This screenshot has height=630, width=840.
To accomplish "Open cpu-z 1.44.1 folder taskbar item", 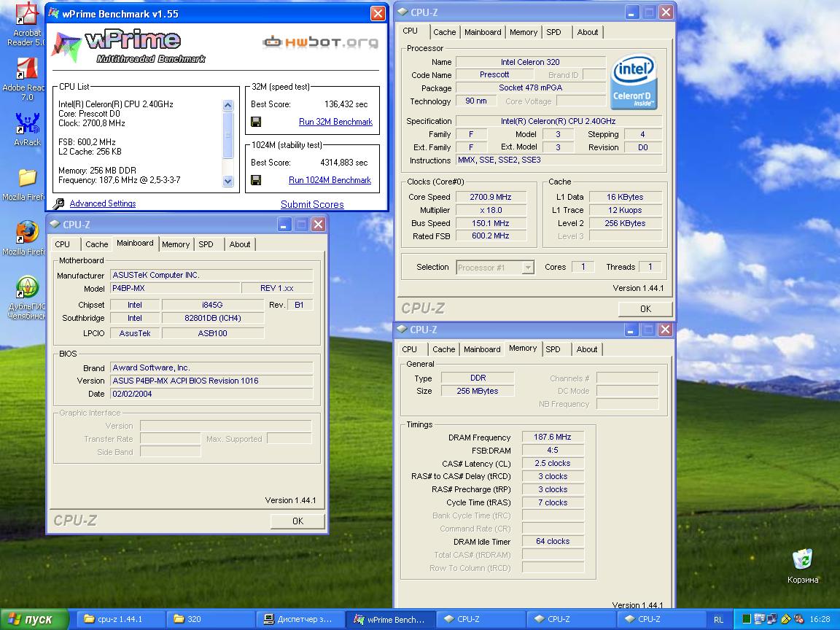I will [x=120, y=619].
